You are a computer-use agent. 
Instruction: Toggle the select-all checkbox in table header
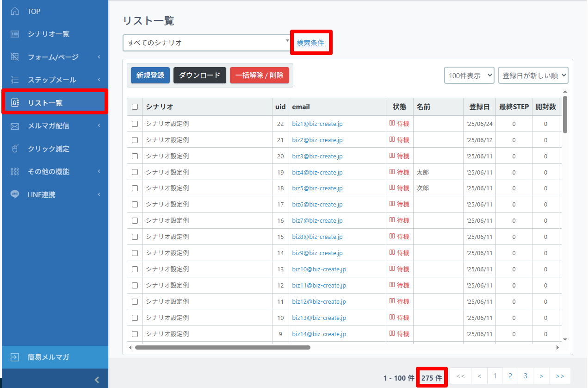135,106
